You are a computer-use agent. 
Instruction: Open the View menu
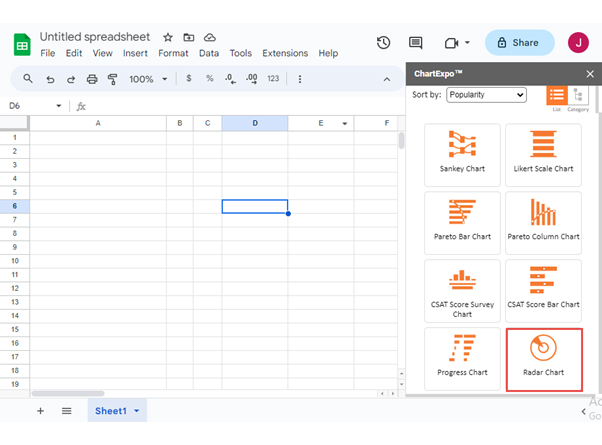pos(103,53)
